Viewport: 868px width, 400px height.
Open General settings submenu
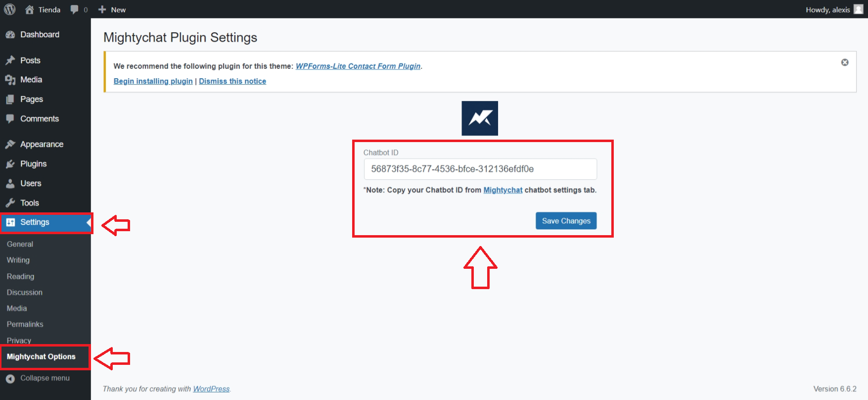click(x=20, y=244)
